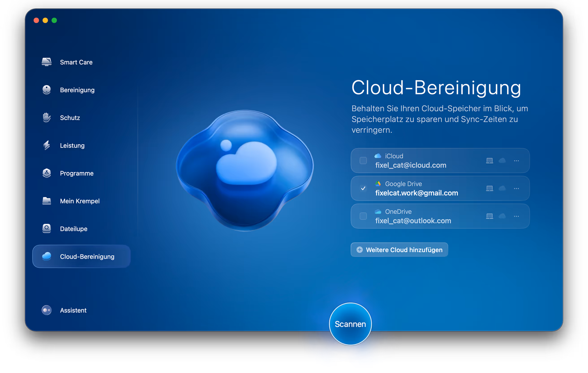Uncheck the Google Drive account checkbox
The image size is (588, 373).
(363, 188)
